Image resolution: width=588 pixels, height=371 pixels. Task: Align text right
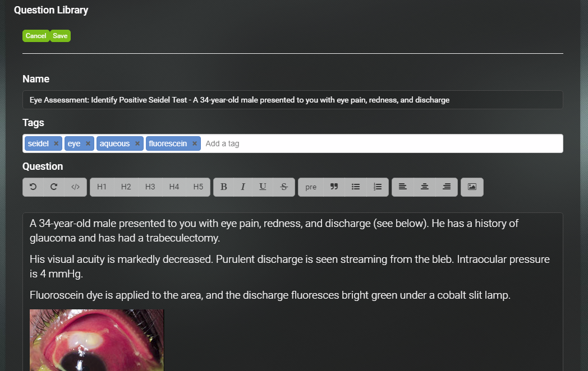point(447,187)
